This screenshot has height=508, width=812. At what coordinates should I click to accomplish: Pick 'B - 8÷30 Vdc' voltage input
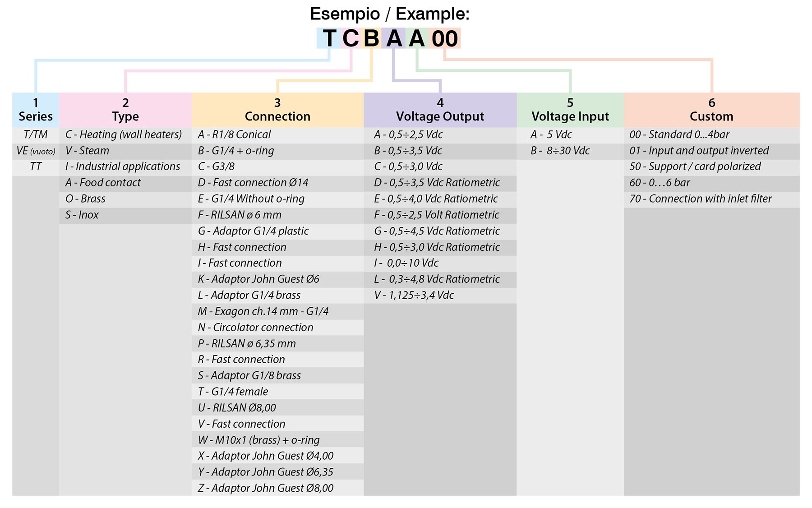click(560, 151)
